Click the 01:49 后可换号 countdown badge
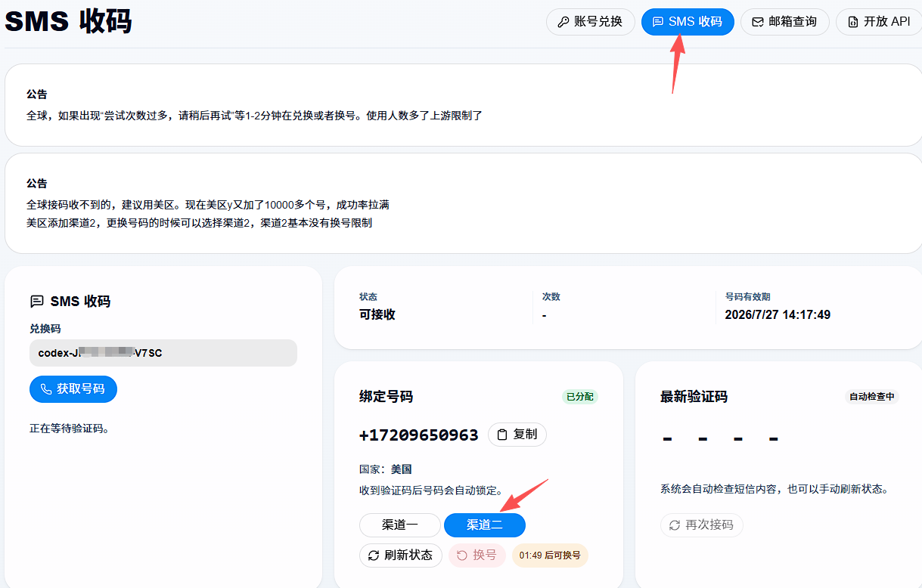 point(550,556)
